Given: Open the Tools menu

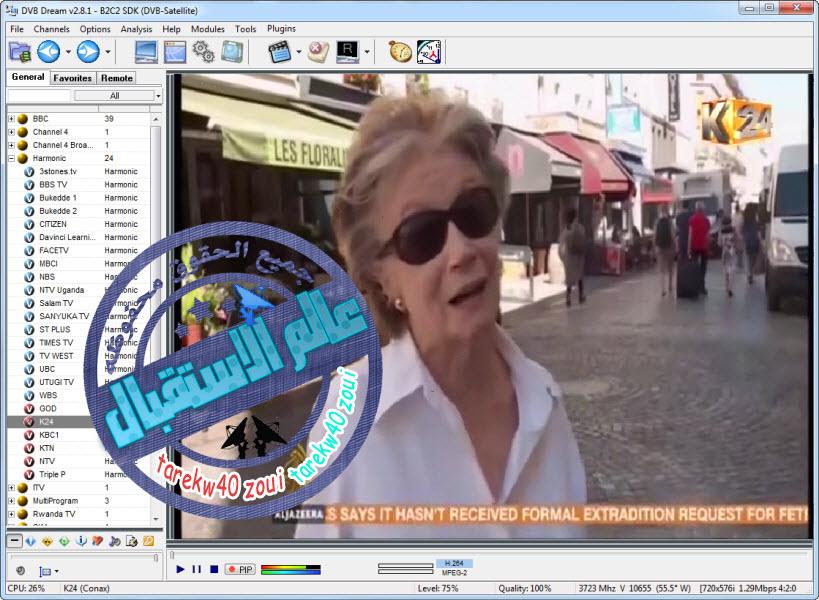Looking at the screenshot, I should 245,29.
